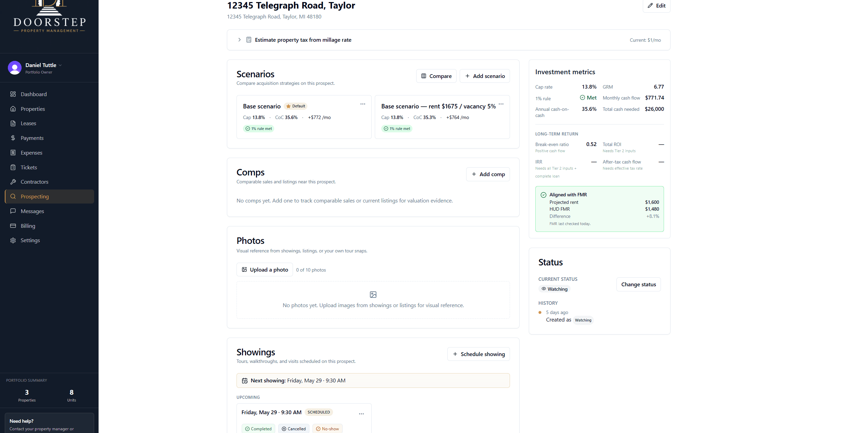The height and width of the screenshot is (433, 868).
Task: Open options menu for Friday May 29 showing
Action: click(x=361, y=414)
